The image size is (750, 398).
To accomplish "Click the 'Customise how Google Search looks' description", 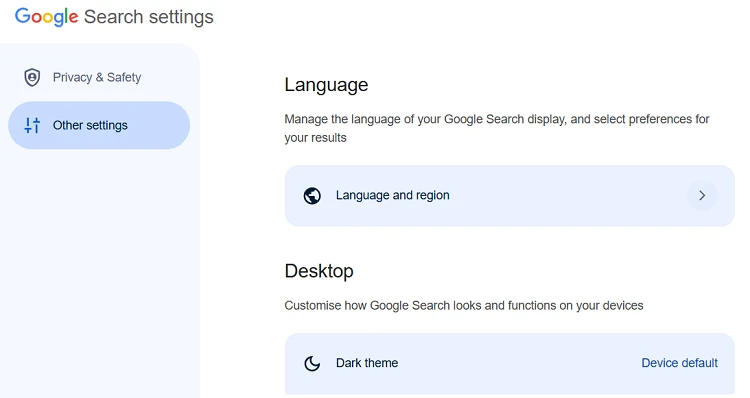I will (x=464, y=306).
